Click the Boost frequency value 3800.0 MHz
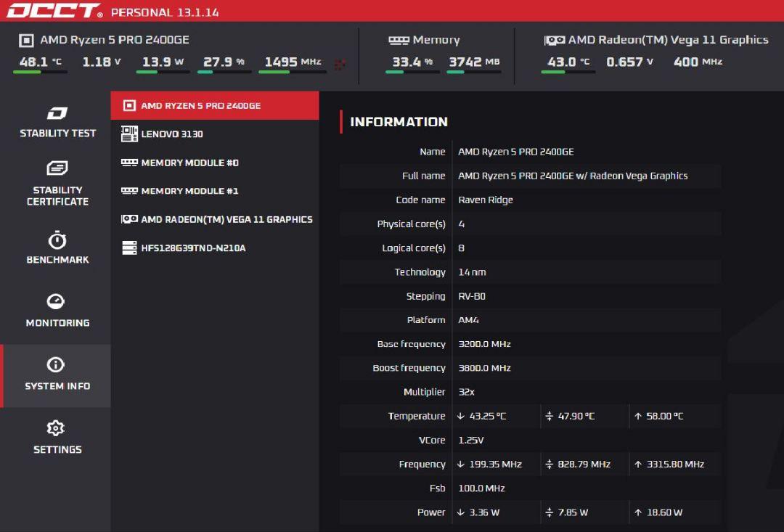 tap(484, 368)
